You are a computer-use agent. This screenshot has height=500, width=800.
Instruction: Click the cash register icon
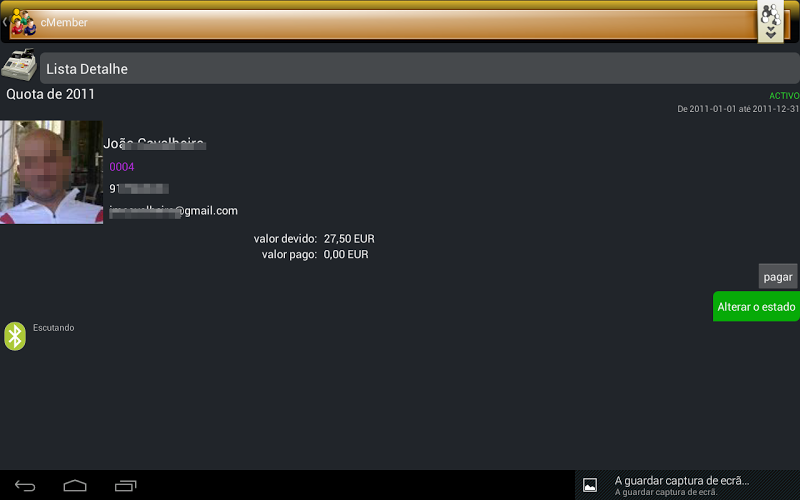(19, 65)
